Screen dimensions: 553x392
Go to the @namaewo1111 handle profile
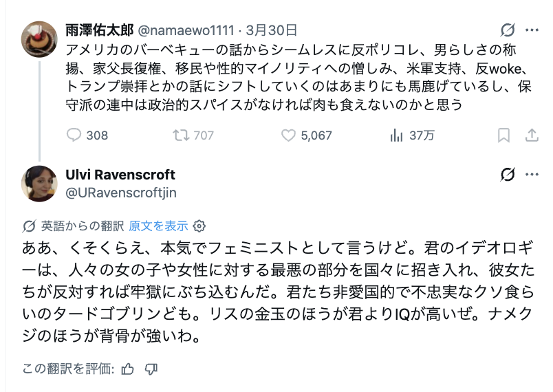pyautogui.click(x=186, y=30)
